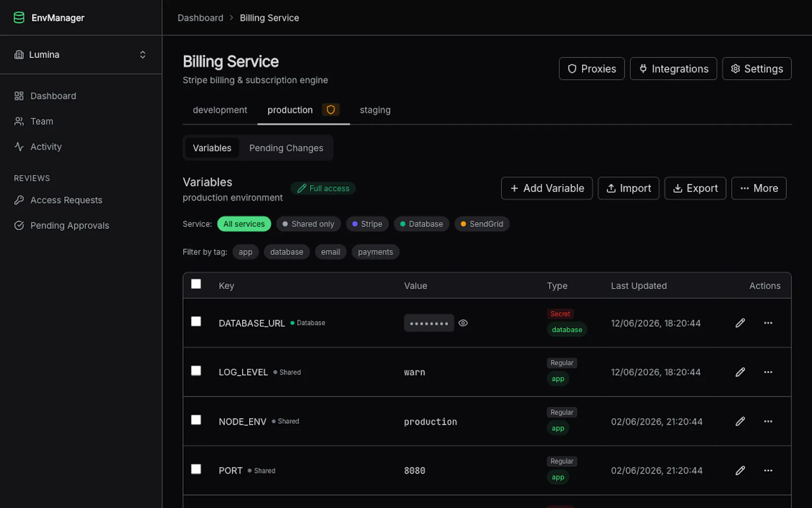The image size is (812, 508).
Task: Click the Last Updated column header
Action: click(639, 286)
